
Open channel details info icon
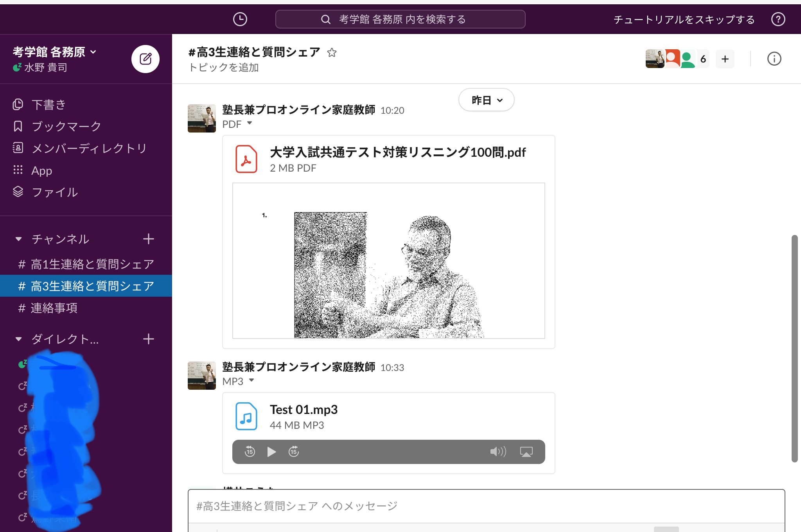pyautogui.click(x=774, y=59)
